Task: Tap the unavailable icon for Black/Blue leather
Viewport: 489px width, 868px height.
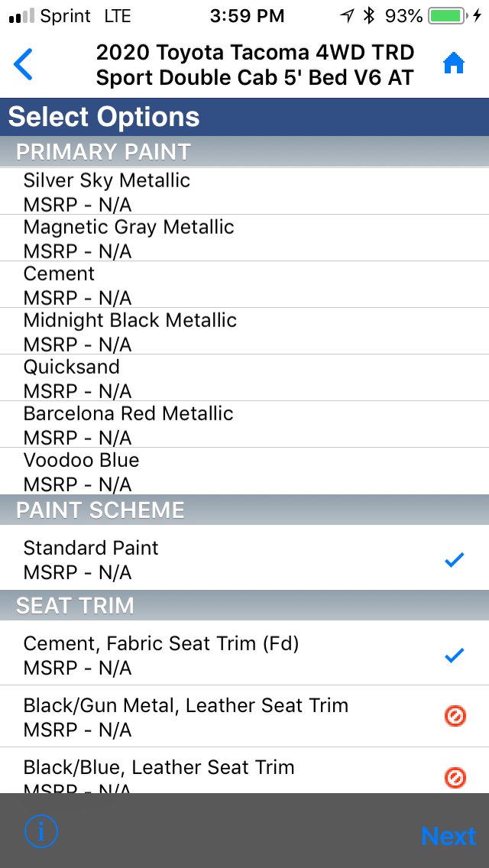Action: (x=455, y=778)
